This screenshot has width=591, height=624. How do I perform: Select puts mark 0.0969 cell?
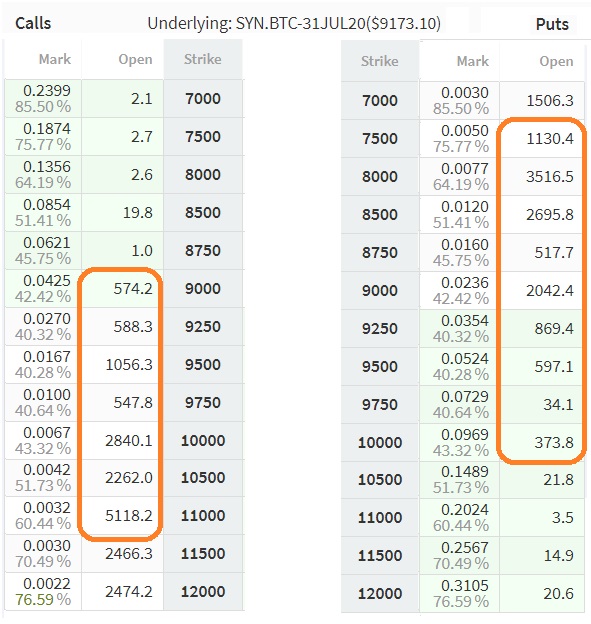pyautogui.click(x=459, y=443)
